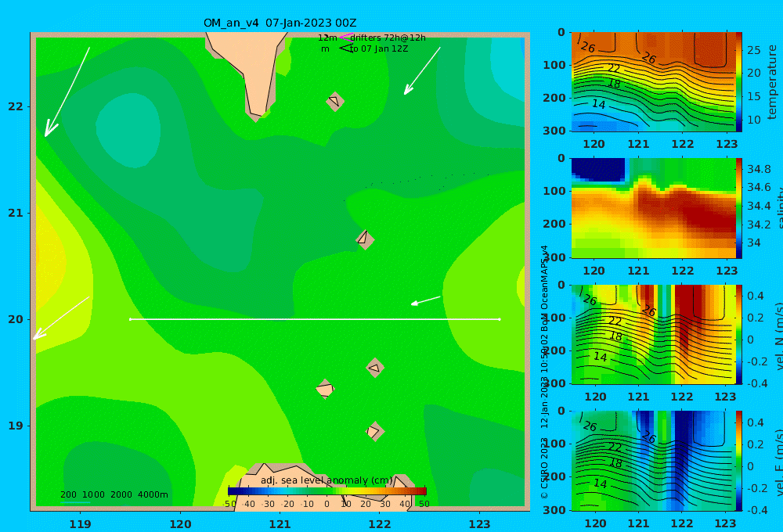783x532 pixels.
Task: Open the eastward velocity cross-section panel
Action: click(653, 461)
